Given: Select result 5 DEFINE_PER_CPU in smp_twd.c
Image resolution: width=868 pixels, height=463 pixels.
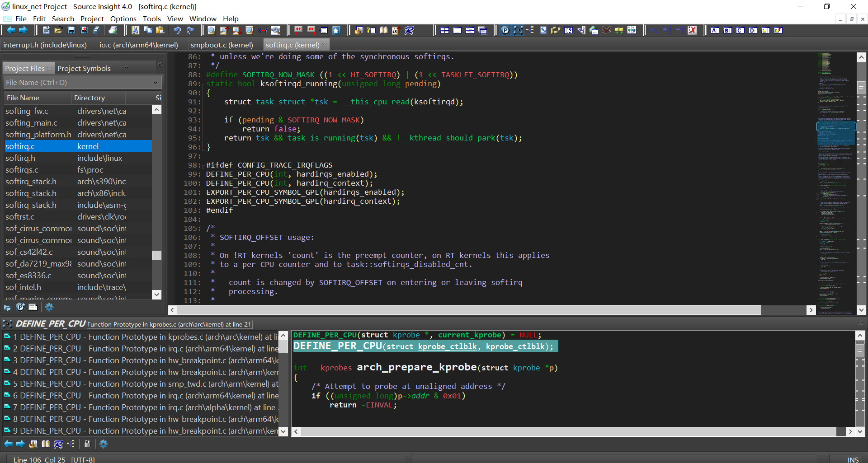Looking at the screenshot, I should [x=141, y=384].
